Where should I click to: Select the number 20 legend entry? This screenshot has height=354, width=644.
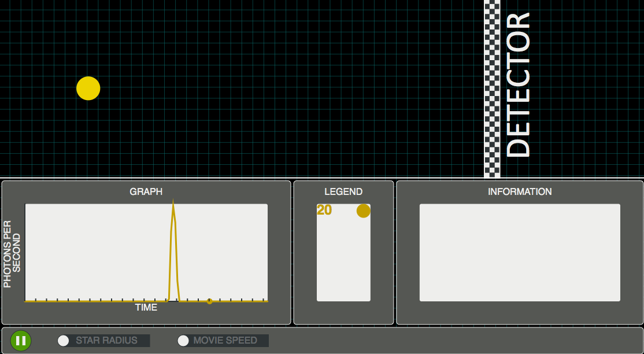click(x=324, y=211)
